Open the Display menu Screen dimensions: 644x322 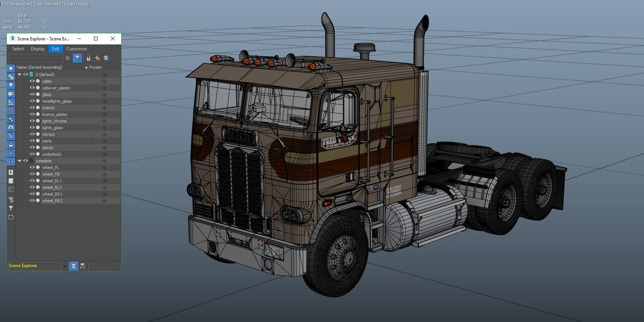(38, 49)
